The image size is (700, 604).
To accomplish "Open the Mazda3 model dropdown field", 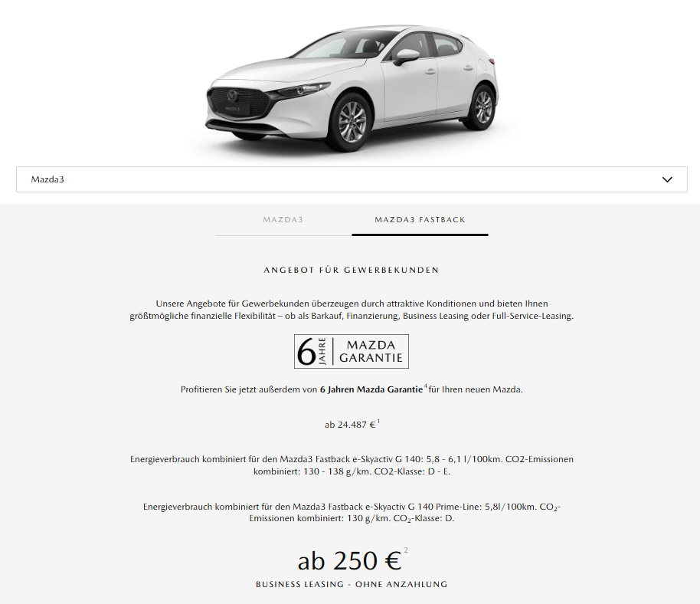I will pyautogui.click(x=352, y=179).
